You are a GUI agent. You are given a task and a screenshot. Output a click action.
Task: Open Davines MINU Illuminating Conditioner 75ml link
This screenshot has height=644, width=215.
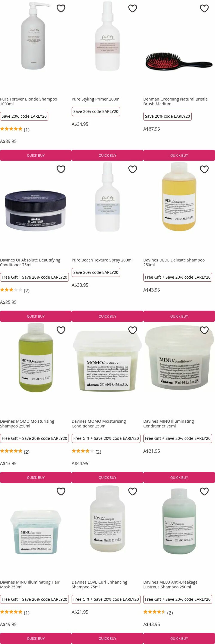tap(169, 424)
